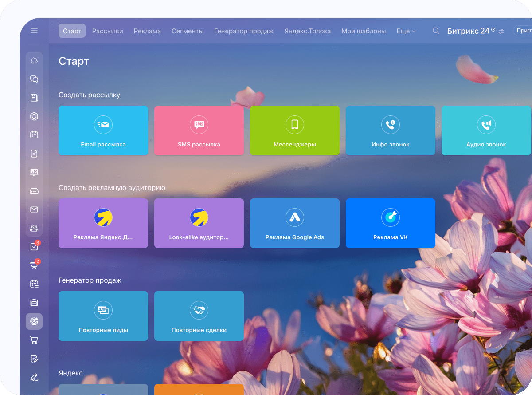Select the Старт tab

point(72,31)
